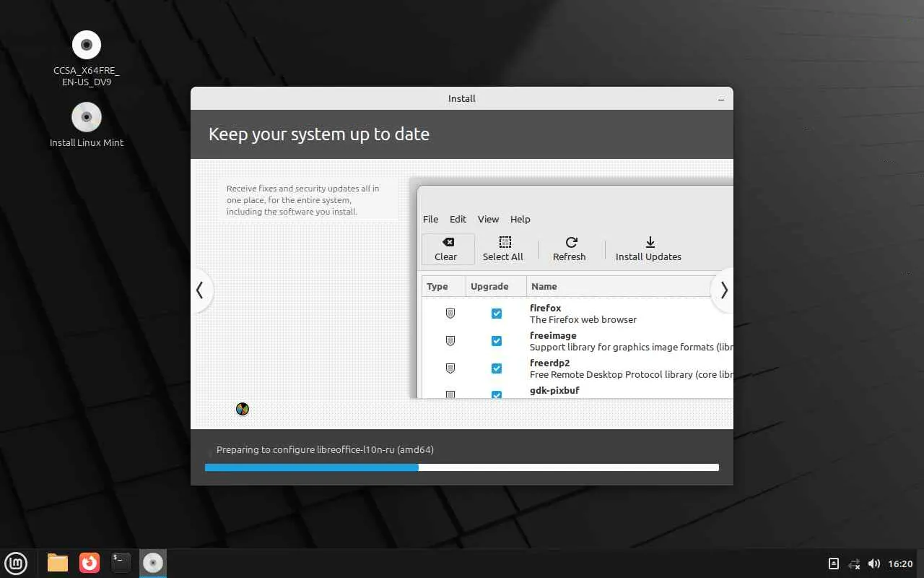Select the freeimage package name
Screen dimensions: 924x578
[554, 335]
